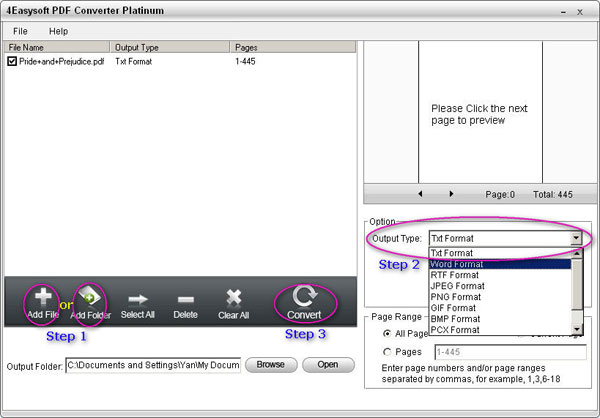Choose PCX Format from the list
Viewport: 600px width, 418px height.
click(500, 330)
